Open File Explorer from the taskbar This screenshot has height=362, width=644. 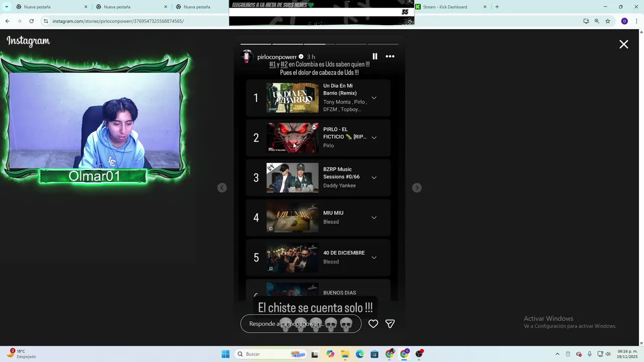click(345, 354)
